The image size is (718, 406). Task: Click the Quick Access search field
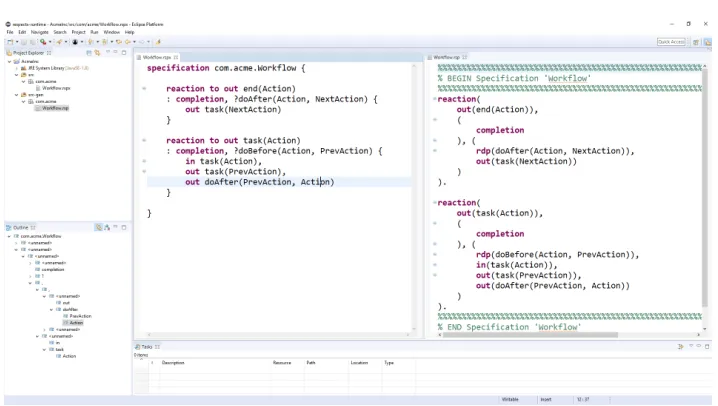pos(671,42)
